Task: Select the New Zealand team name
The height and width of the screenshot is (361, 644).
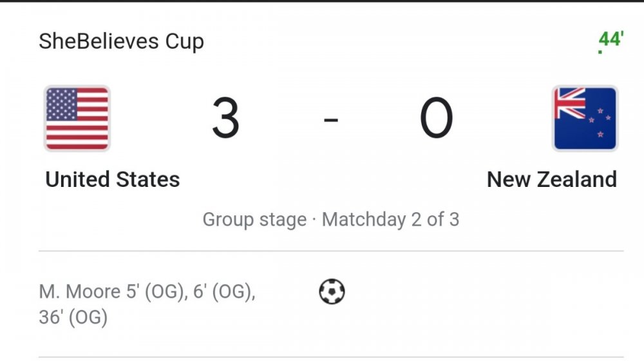Action: coord(552,179)
